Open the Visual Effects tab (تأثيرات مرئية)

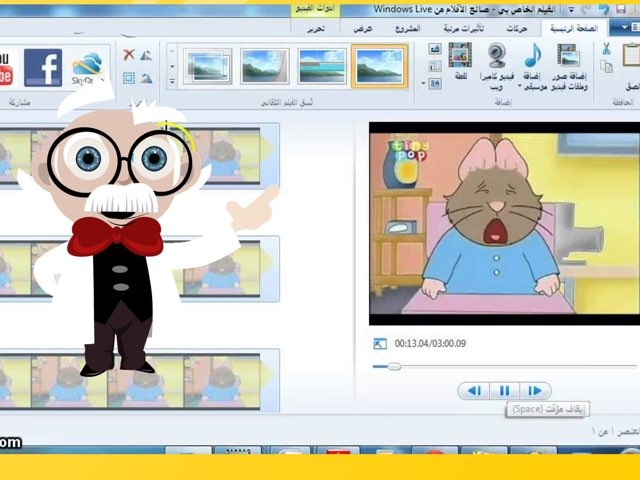coord(464,29)
